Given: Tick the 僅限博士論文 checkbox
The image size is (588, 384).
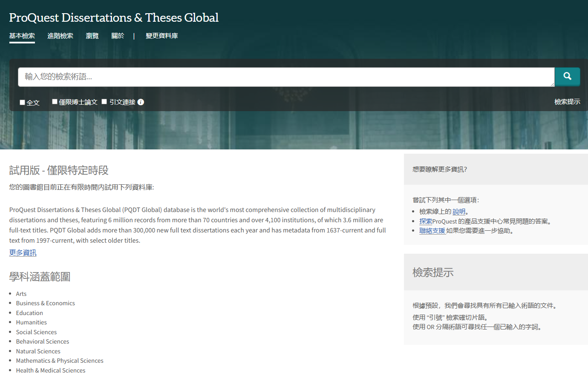Looking at the screenshot, I should [55, 101].
